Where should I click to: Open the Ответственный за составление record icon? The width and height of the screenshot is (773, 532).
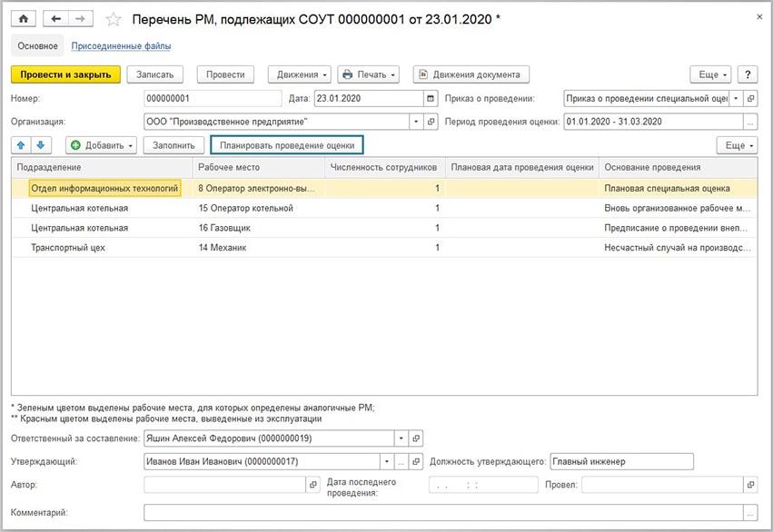(416, 438)
